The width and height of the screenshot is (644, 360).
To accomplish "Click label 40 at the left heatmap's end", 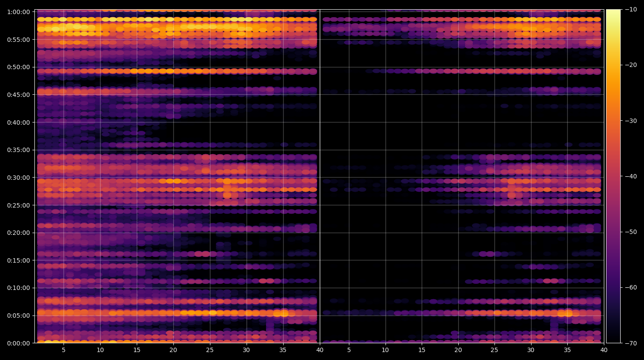I will 319,350.
